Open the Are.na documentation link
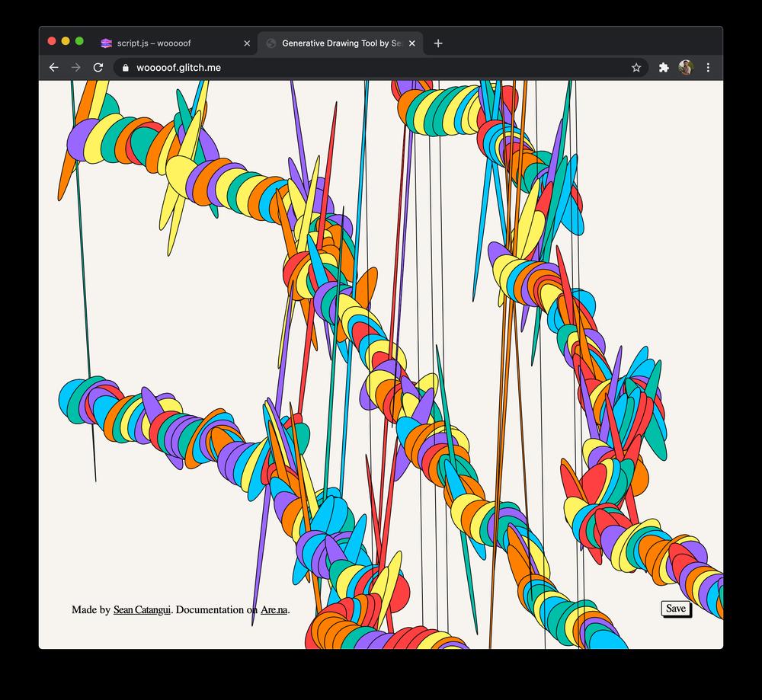The width and height of the screenshot is (762, 700). (x=274, y=609)
